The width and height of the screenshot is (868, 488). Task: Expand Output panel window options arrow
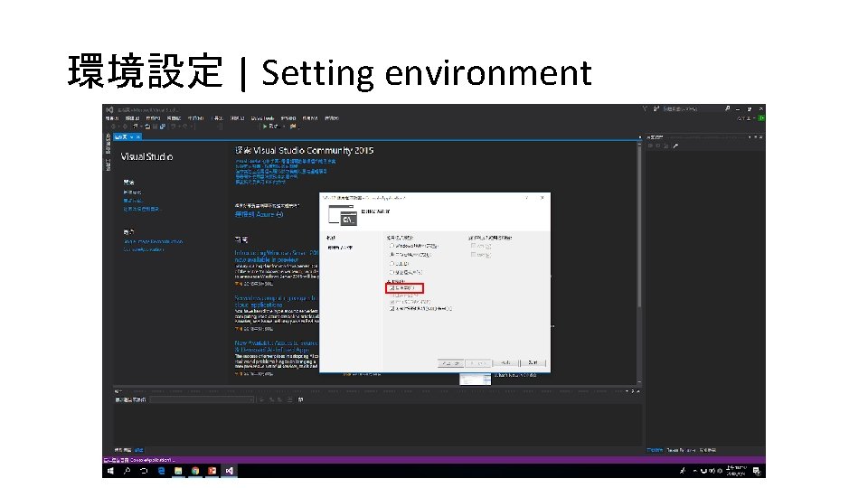(x=627, y=391)
